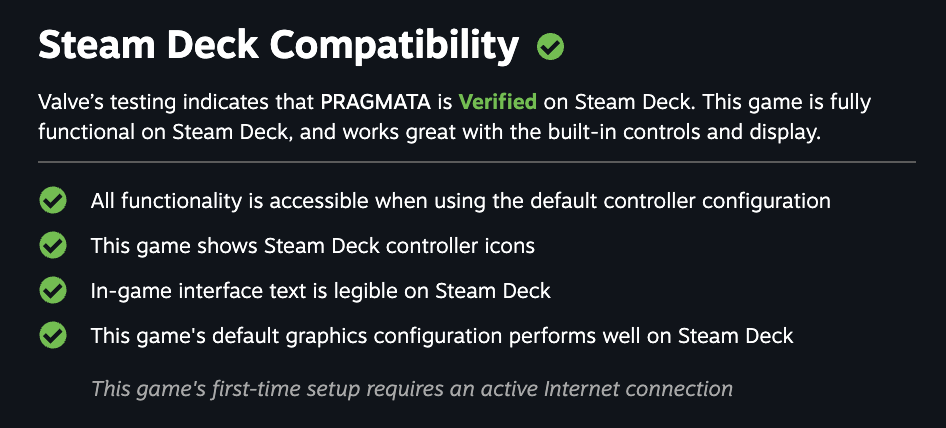Click the checkmark beside in-game interface text
The width and height of the screenshot is (946, 428).
click(x=52, y=290)
